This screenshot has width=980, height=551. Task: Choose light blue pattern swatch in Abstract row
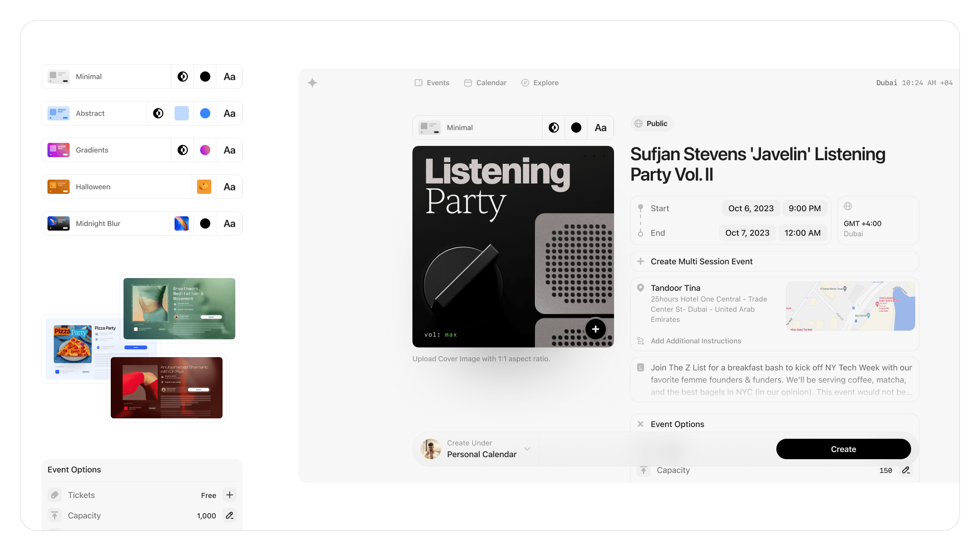(x=182, y=113)
